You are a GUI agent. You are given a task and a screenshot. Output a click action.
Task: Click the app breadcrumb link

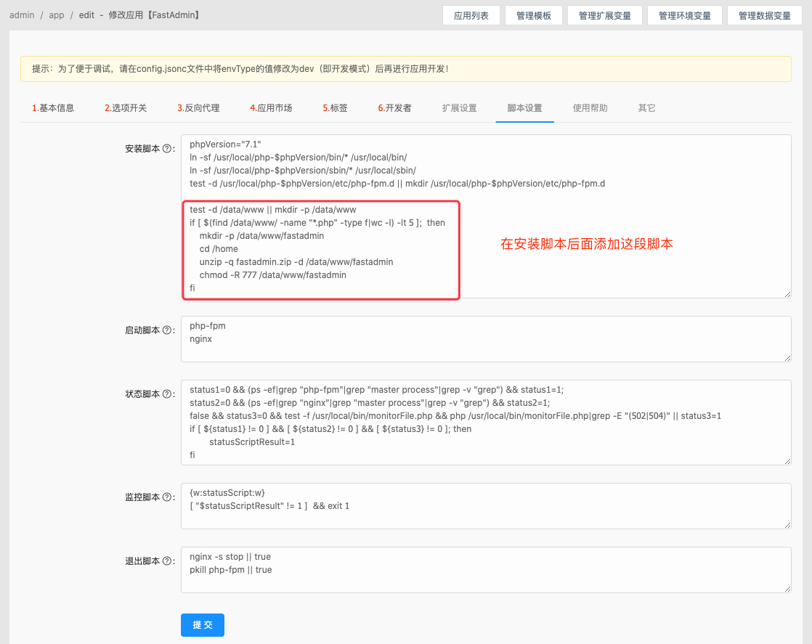coord(56,15)
